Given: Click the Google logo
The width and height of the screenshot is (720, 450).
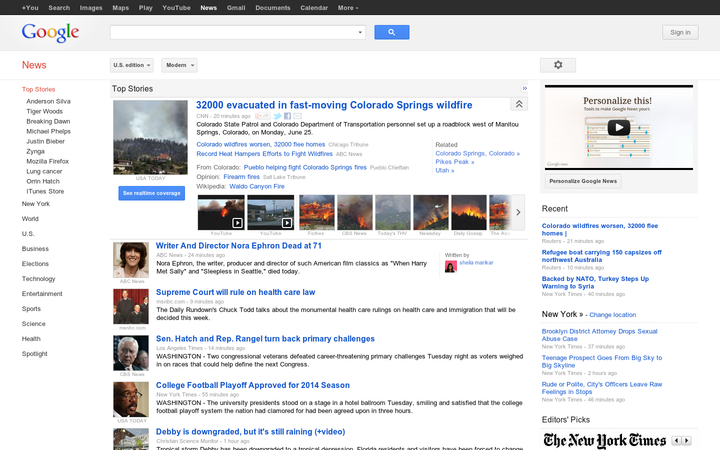Looking at the screenshot, I should (x=51, y=32).
